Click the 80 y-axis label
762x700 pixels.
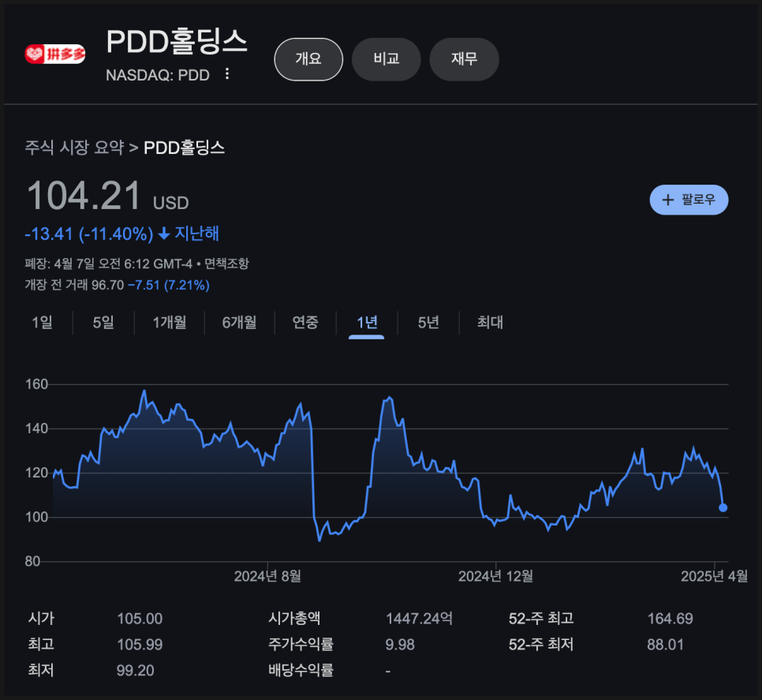click(x=32, y=561)
